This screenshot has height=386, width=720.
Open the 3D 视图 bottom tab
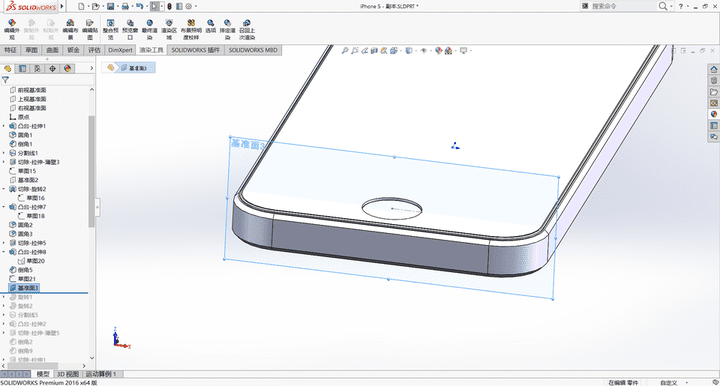point(68,374)
